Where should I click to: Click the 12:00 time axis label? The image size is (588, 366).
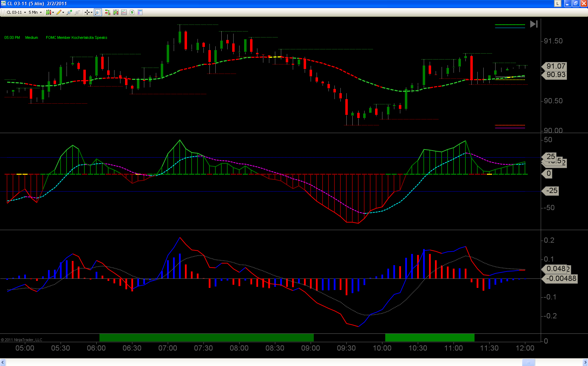pos(525,348)
